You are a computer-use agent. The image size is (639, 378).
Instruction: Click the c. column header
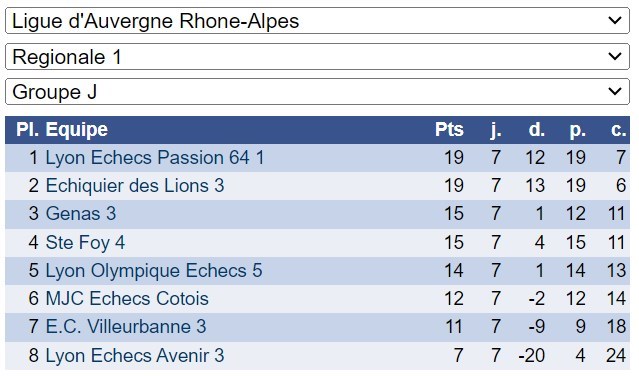pyautogui.click(x=618, y=130)
